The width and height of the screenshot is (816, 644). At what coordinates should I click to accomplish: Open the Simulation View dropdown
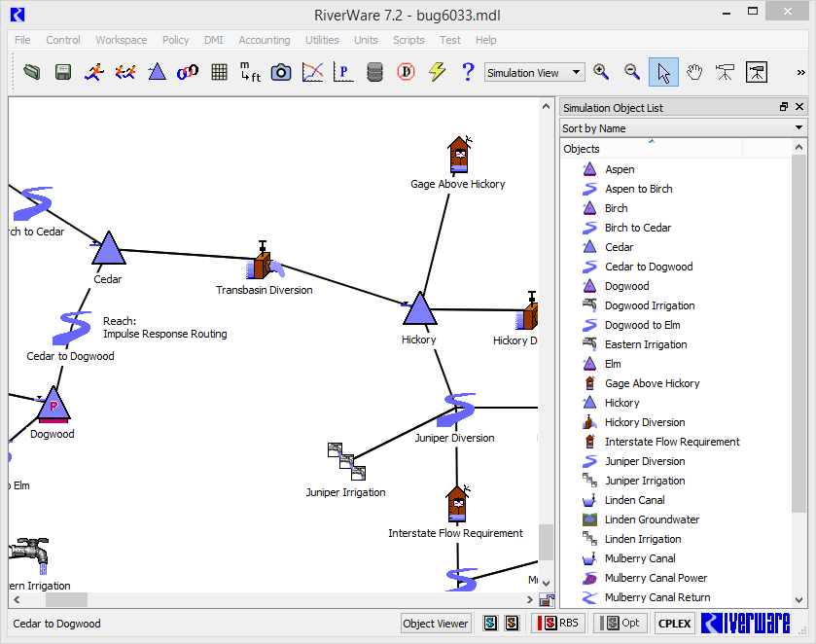click(x=535, y=72)
